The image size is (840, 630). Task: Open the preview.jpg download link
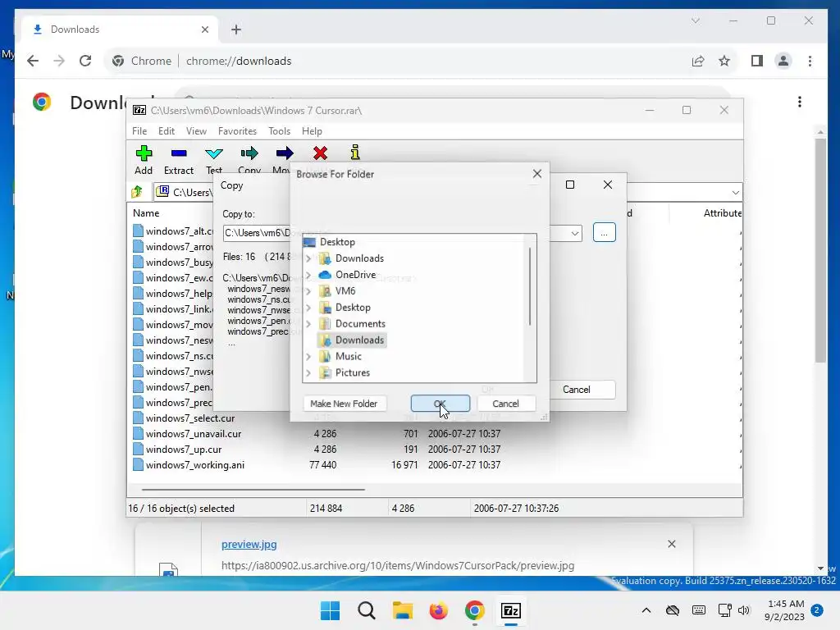(249, 545)
